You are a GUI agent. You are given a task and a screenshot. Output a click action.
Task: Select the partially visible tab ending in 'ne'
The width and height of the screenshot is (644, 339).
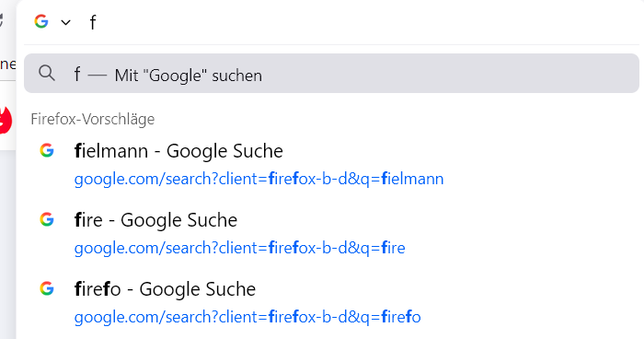7,64
